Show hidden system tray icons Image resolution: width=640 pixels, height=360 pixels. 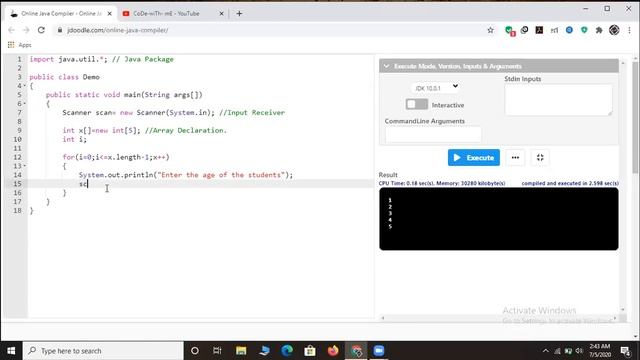(545, 351)
